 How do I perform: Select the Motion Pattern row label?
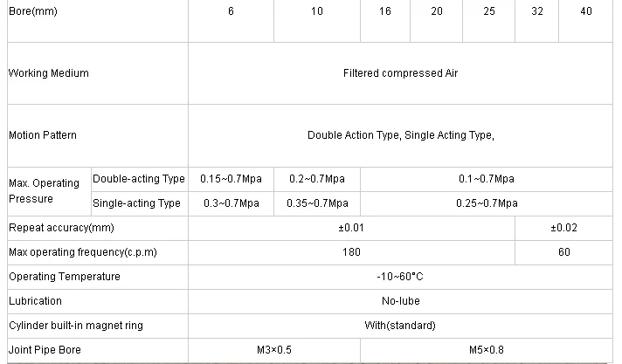43,135
